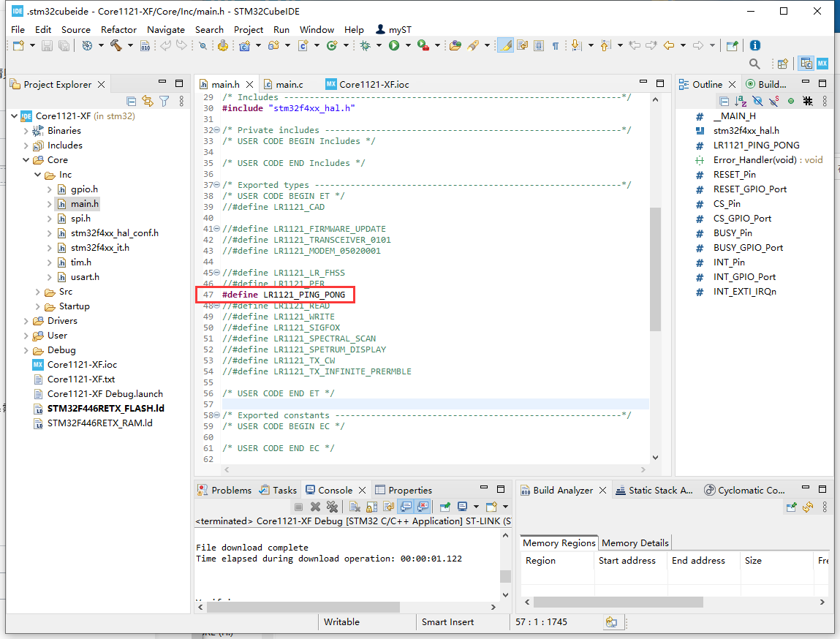
Task: Toggle Link with Editor in Project Explorer
Action: pos(148,101)
